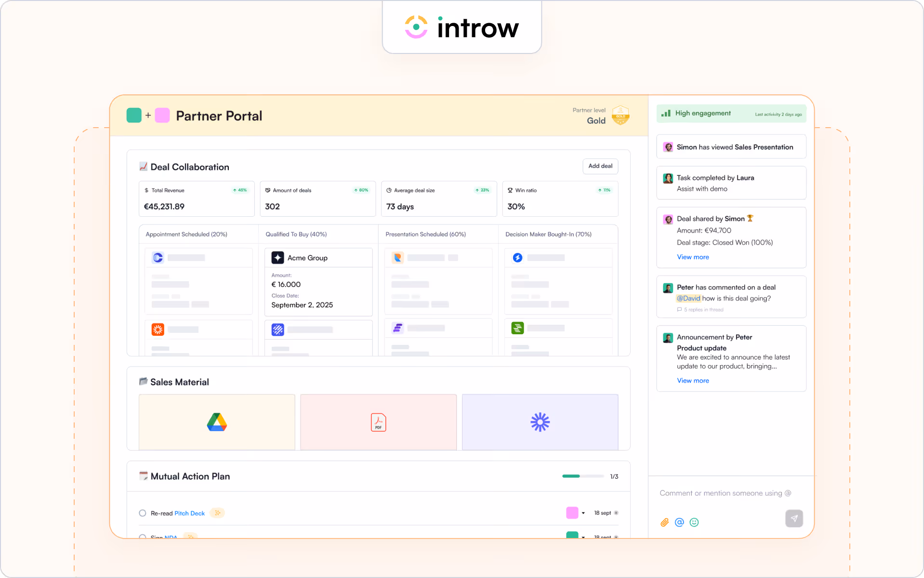Select the Decision Maker Bought-In (70%) column header
Viewport: 924px width, 578px height.
point(548,235)
